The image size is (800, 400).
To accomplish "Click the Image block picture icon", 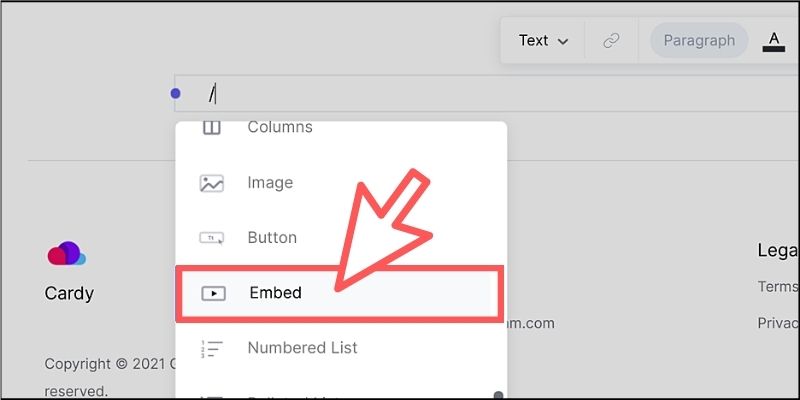I will coord(212,183).
